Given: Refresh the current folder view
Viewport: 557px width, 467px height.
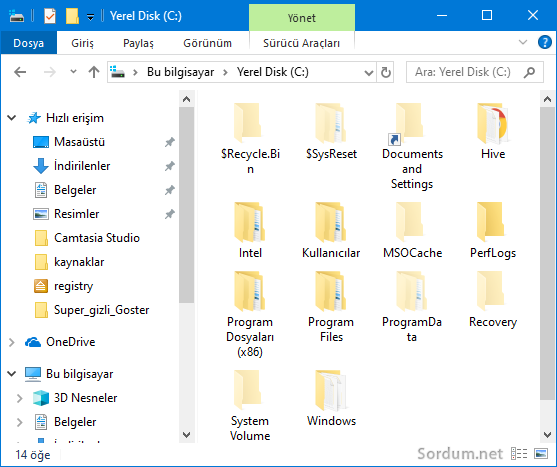Looking at the screenshot, I should 385,72.
